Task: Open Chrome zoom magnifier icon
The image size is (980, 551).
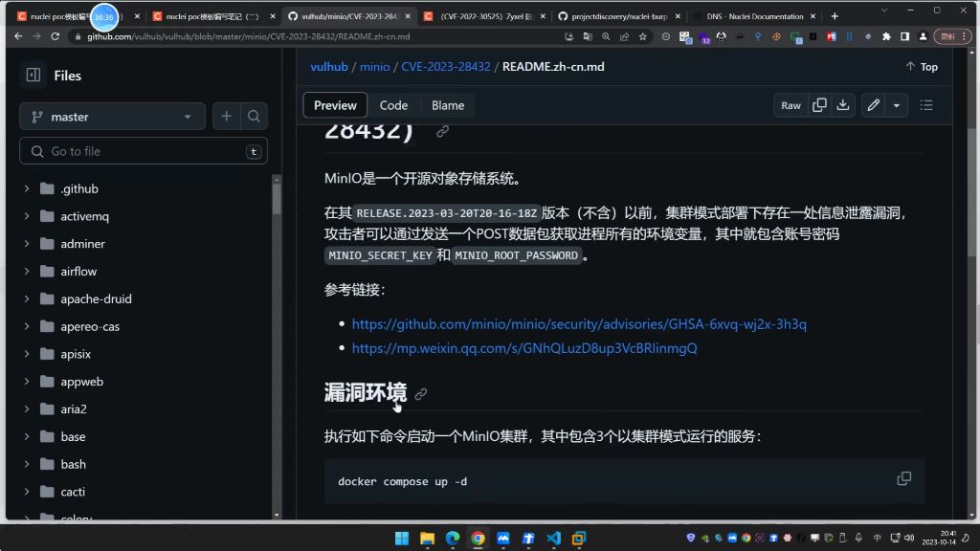Action: 606,37
